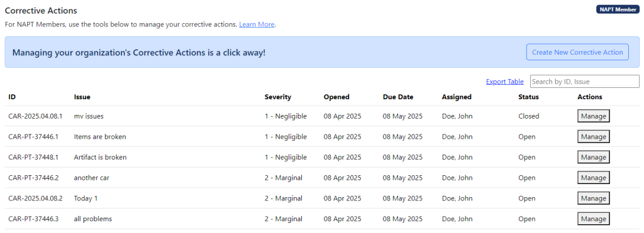The image size is (644, 233).
Task: Sort by the Severity column header
Action: pyautogui.click(x=277, y=97)
